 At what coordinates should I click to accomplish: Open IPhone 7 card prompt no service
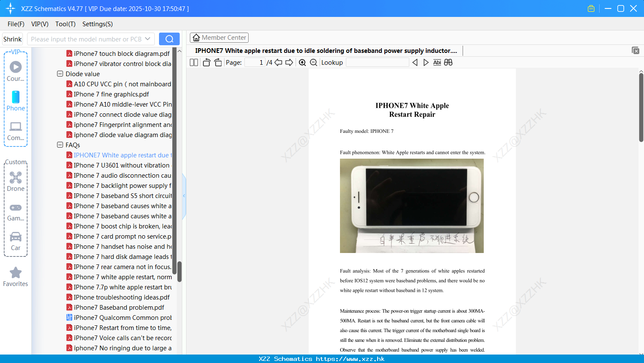[x=119, y=236]
